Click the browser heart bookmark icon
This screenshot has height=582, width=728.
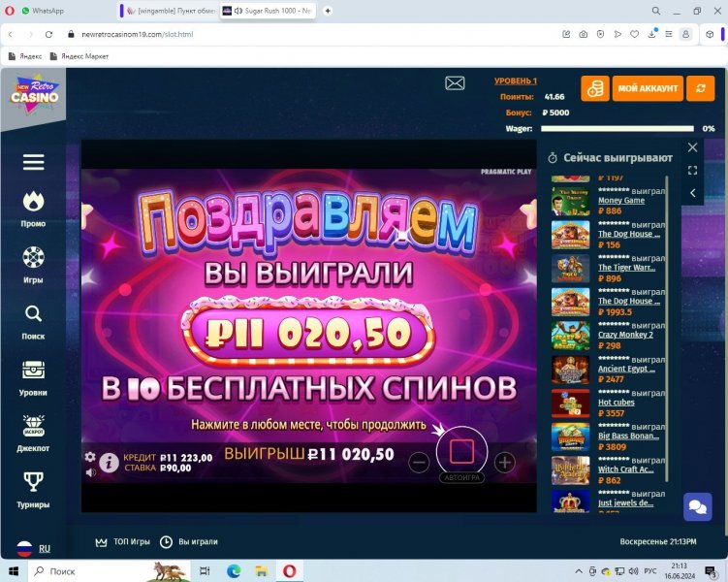pos(635,34)
